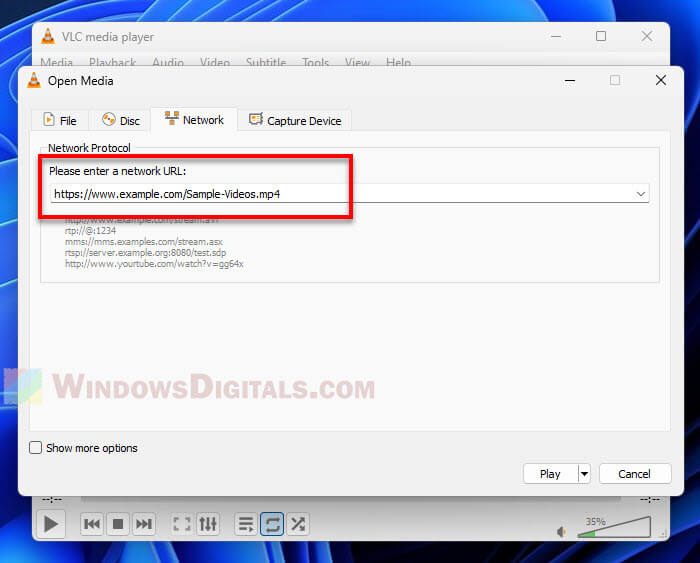Click example 'rtsp://server.example.org:8080/test.sdp'
This screenshot has width=700, height=563.
[146, 253]
